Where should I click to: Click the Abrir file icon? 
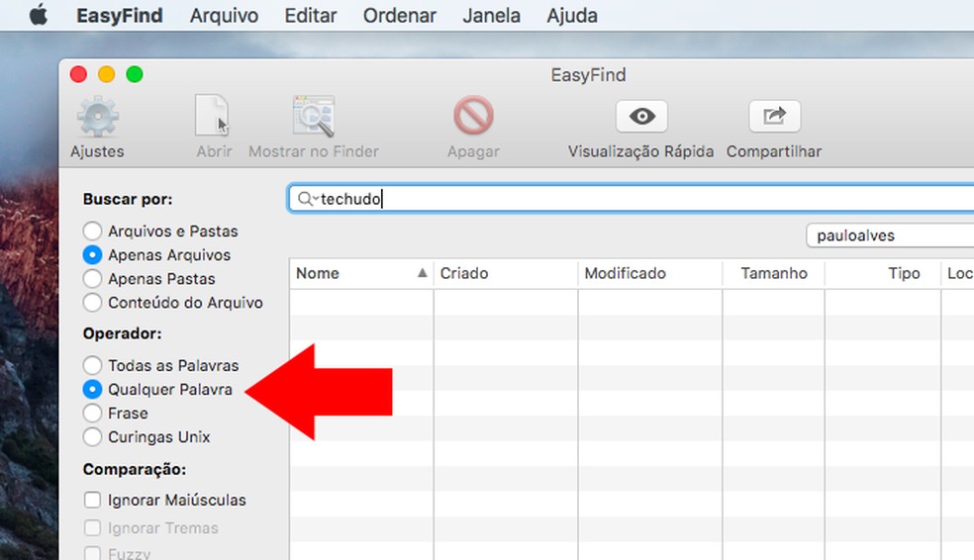pyautogui.click(x=213, y=116)
